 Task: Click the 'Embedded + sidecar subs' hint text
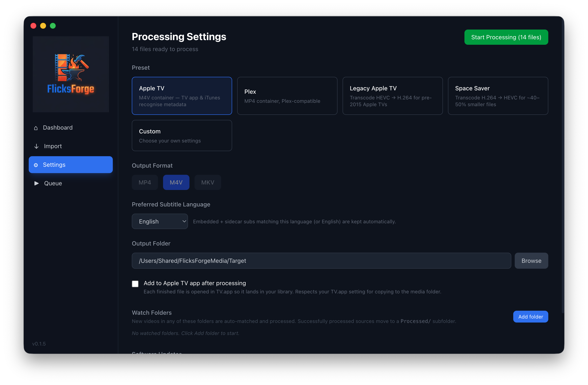tap(294, 222)
